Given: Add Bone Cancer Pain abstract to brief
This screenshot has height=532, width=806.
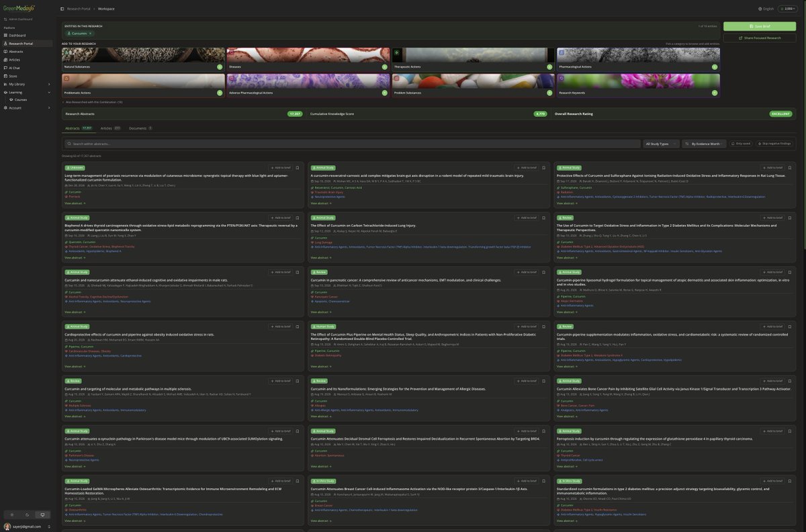Looking at the screenshot, I should coord(773,381).
